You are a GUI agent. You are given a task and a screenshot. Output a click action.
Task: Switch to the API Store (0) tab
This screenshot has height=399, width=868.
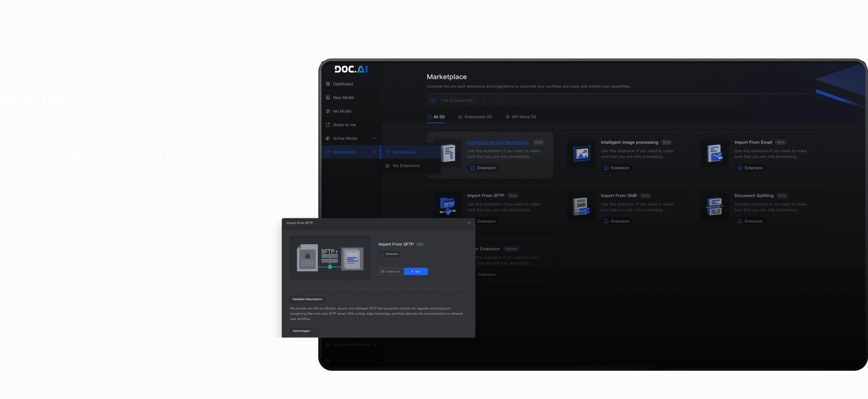pyautogui.click(x=520, y=117)
